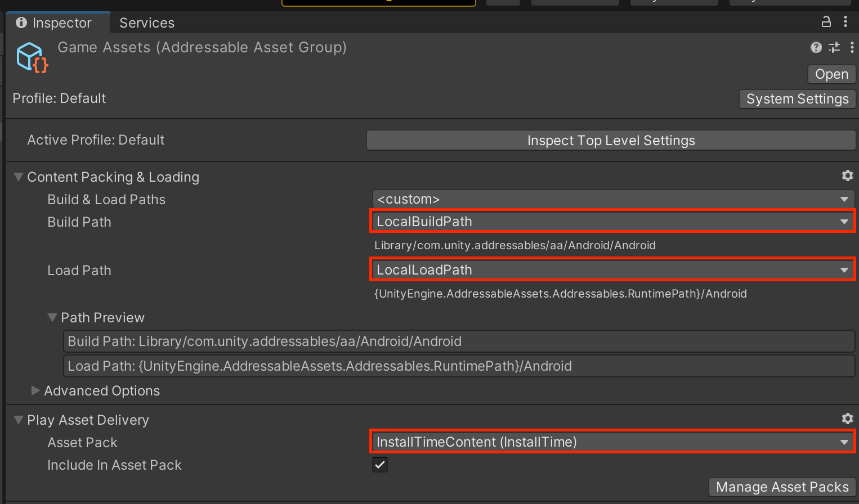Viewport: 859px width, 504px height.
Task: Click the 'Active Profile: Default' label
Action: 96,140
